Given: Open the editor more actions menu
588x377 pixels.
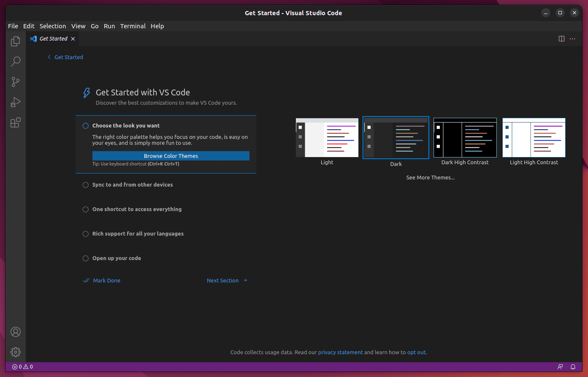Looking at the screenshot, I should coord(572,38).
